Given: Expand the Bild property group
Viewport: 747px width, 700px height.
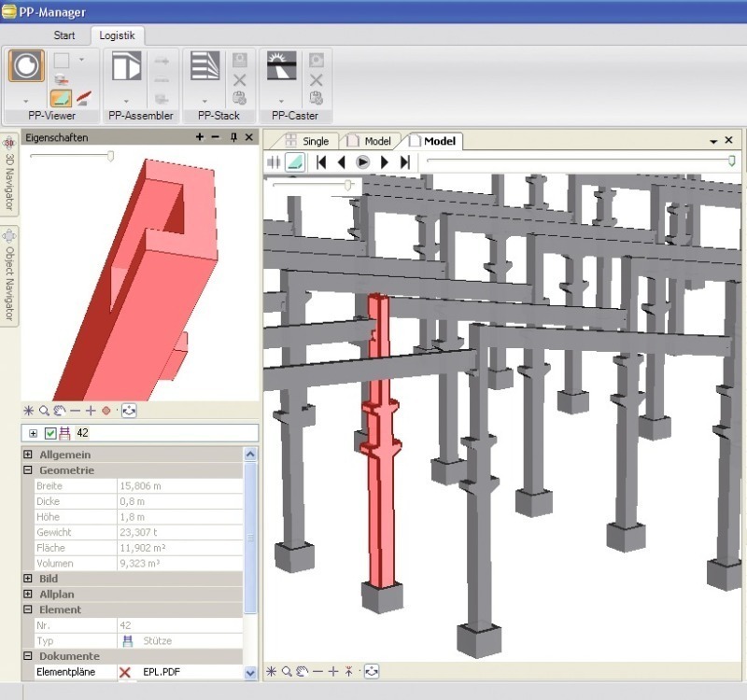Looking at the screenshot, I should [28, 579].
